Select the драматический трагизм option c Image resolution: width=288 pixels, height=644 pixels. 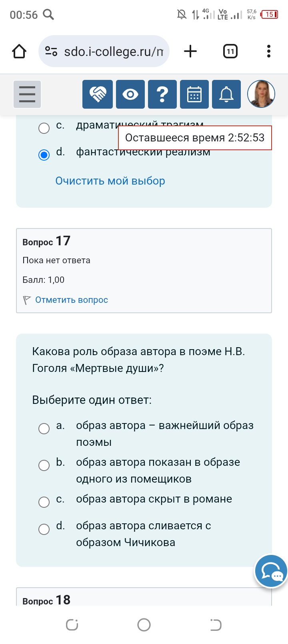pyautogui.click(x=44, y=128)
